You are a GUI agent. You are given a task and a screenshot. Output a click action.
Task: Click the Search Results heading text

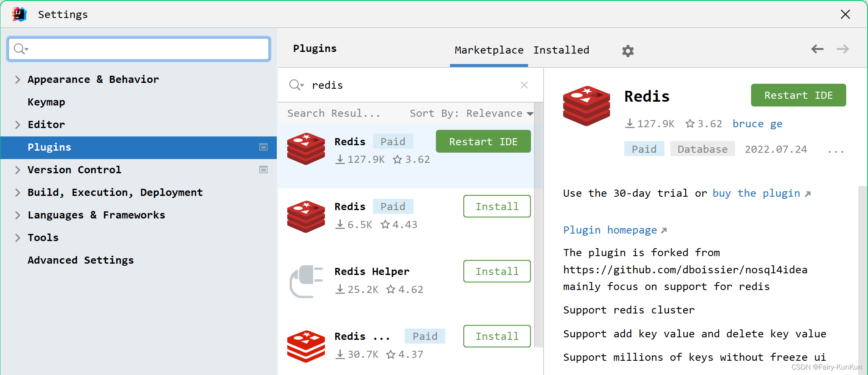[334, 113]
